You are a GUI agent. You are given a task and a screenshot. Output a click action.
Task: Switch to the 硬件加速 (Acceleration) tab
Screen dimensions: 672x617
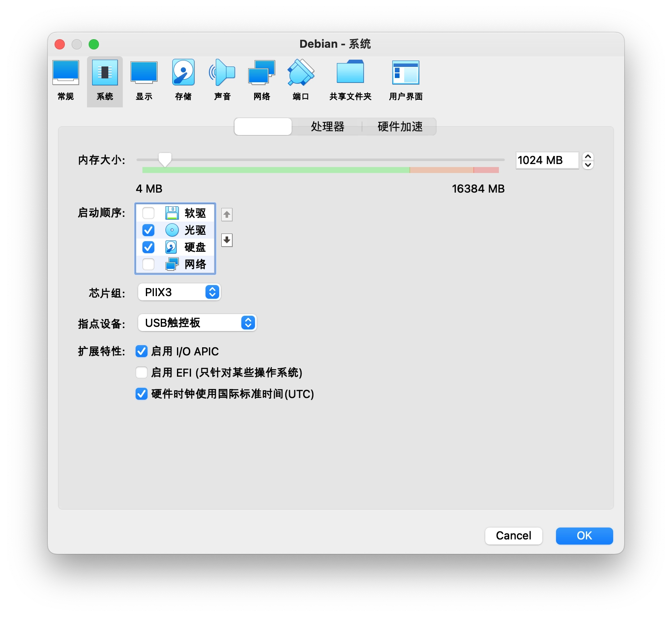[400, 127]
